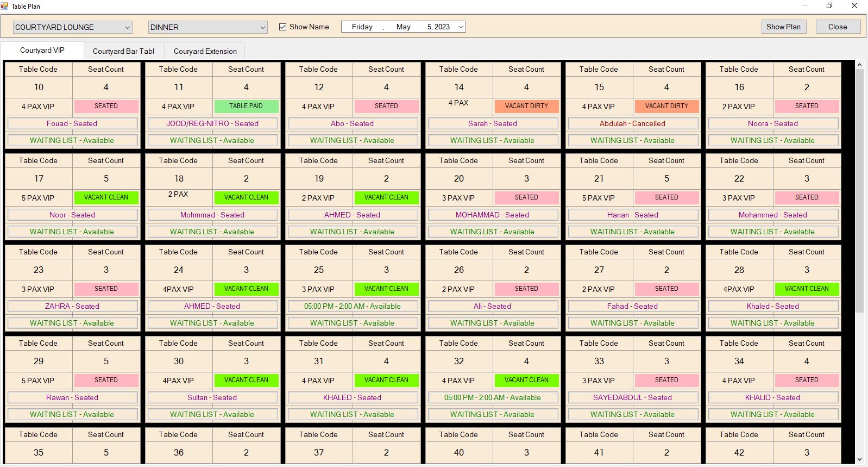Click the vertical scrollbar thumb
This screenshot has height=467, width=868.
(x=859, y=191)
